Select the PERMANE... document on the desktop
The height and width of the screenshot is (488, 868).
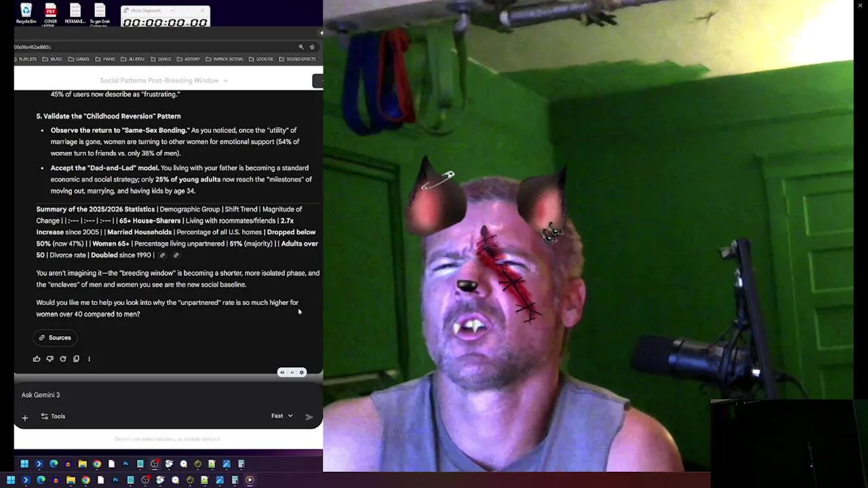coord(75,14)
